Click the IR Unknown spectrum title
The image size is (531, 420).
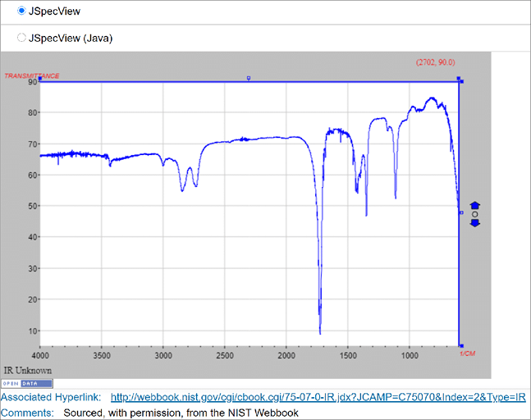pos(27,371)
